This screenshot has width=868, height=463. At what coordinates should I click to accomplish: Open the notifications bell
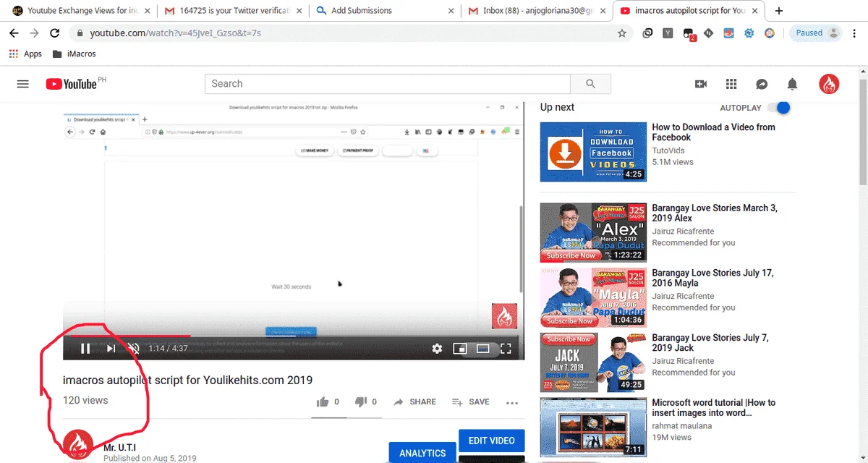tap(792, 84)
